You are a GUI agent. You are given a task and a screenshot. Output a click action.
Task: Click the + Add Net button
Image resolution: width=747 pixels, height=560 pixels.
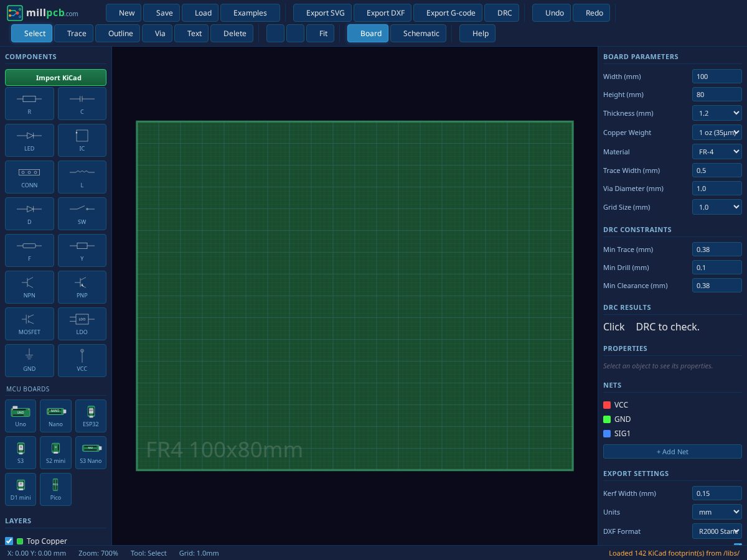tap(672, 452)
